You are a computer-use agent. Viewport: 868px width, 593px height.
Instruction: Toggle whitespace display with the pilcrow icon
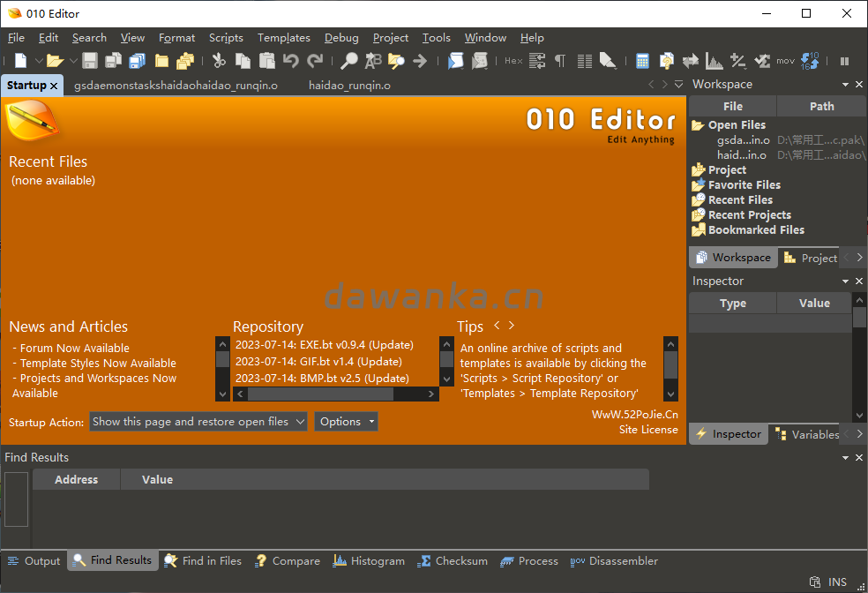[x=560, y=60]
